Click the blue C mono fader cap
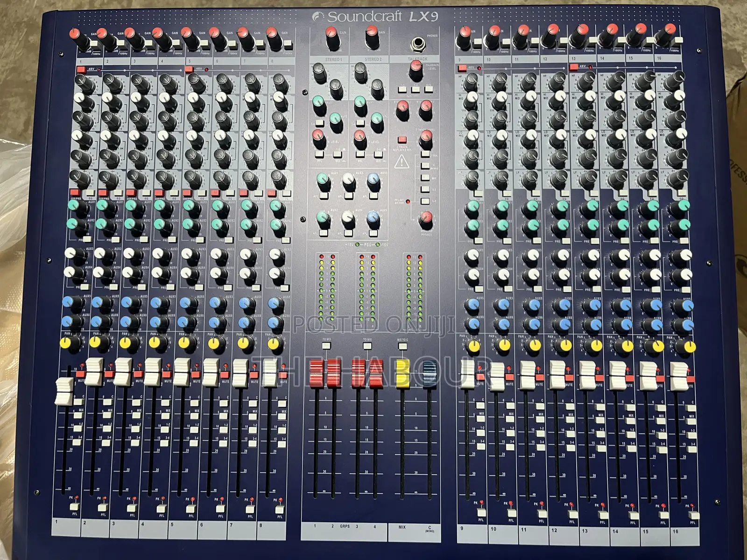This screenshot has width=747, height=560. click(430, 375)
